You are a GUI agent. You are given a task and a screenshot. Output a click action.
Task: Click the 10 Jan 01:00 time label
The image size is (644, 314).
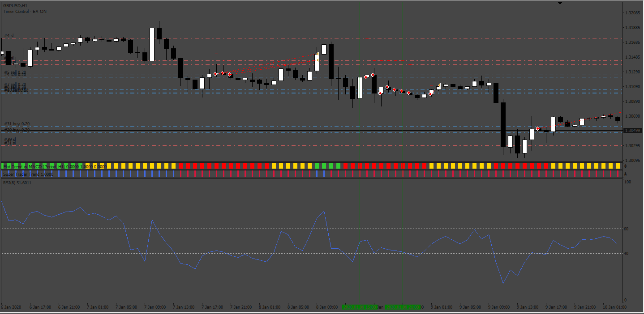point(614,307)
